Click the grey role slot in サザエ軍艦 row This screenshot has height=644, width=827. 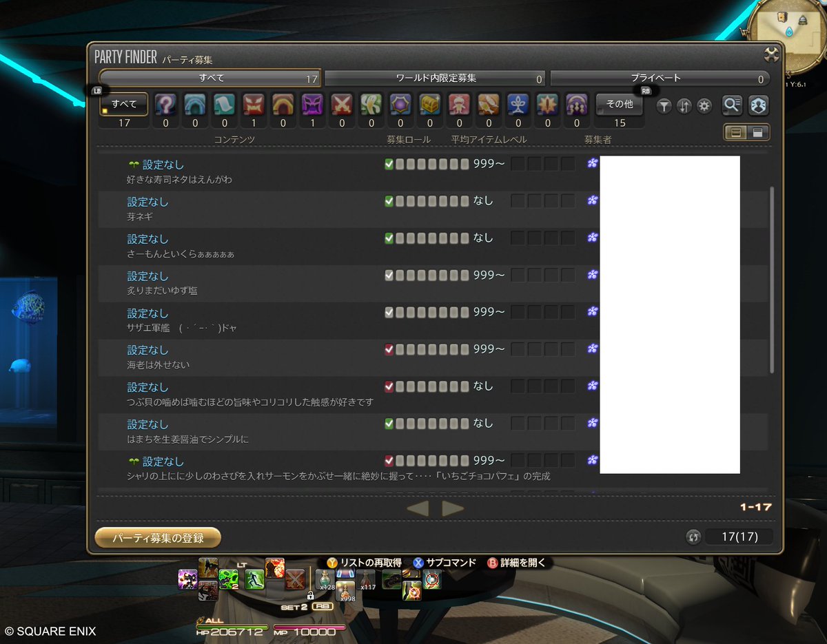coord(389,312)
